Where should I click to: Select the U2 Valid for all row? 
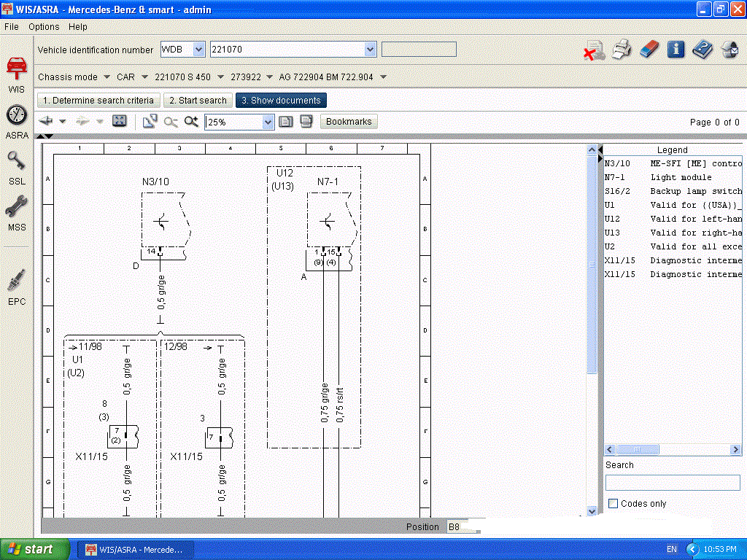tap(673, 246)
